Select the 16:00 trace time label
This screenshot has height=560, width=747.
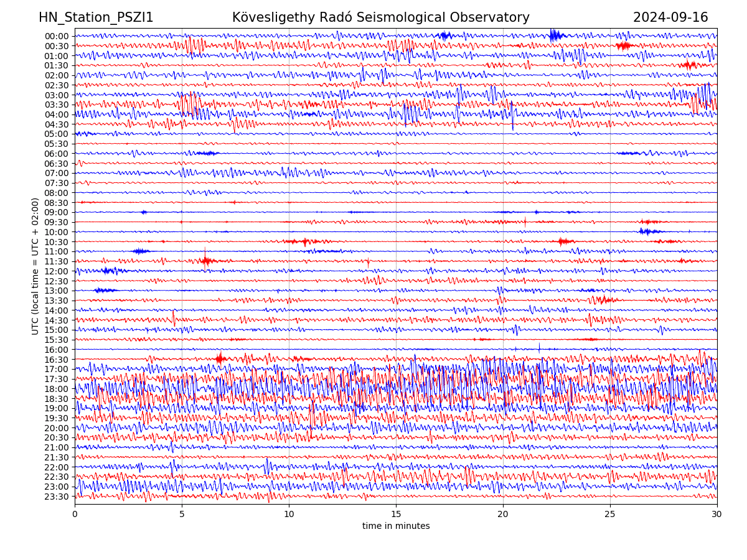pos(57,350)
